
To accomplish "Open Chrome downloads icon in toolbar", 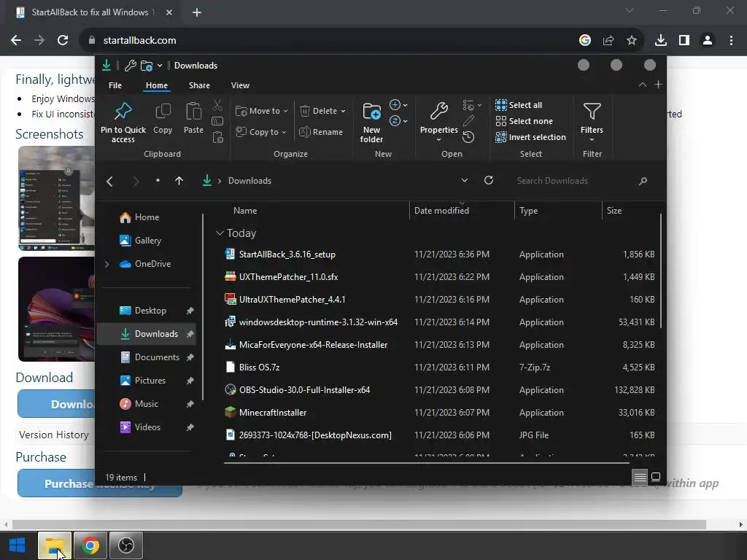I will pos(660,41).
